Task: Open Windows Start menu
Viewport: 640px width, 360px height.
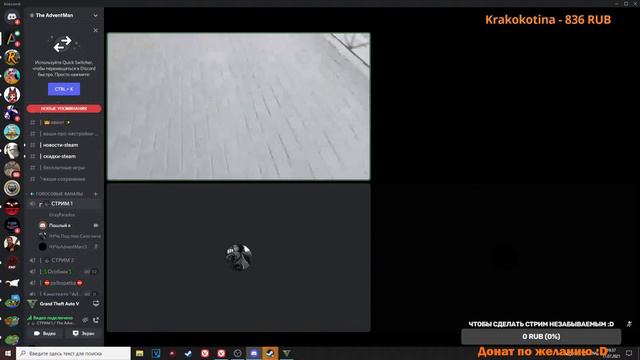Action: coord(8,353)
